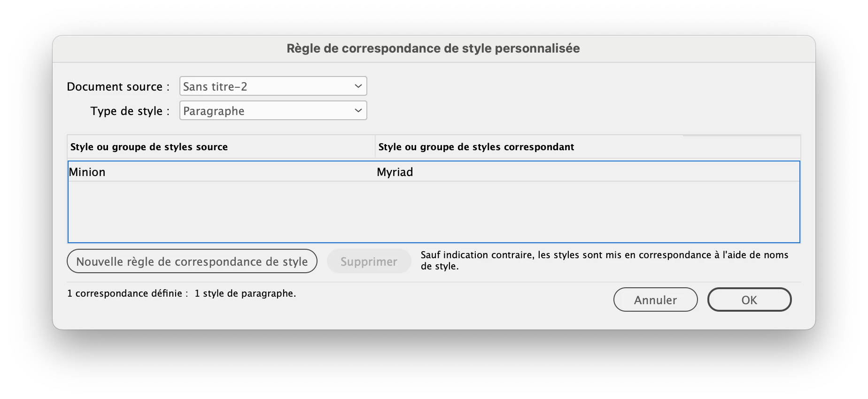868x399 pixels.
Task: Click the empty area below the Minion row
Action: click(x=434, y=212)
